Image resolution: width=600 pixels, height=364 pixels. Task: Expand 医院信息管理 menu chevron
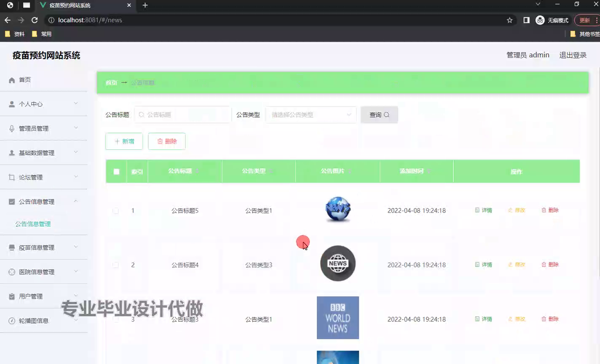pyautogui.click(x=76, y=271)
